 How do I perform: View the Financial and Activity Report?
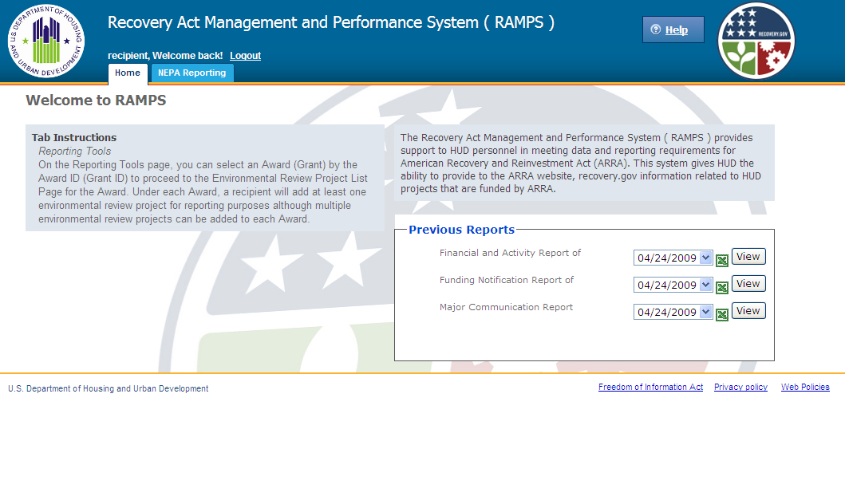(748, 257)
